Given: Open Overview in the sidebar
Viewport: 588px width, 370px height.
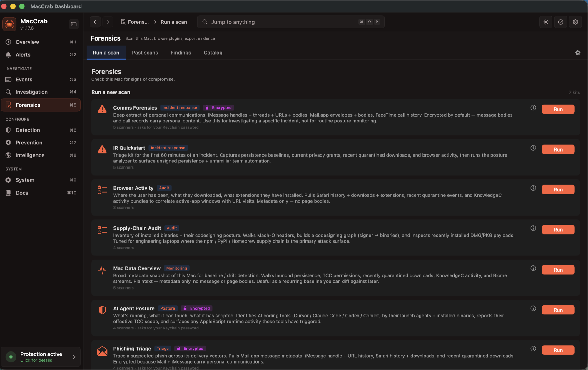Looking at the screenshot, I should (41, 42).
